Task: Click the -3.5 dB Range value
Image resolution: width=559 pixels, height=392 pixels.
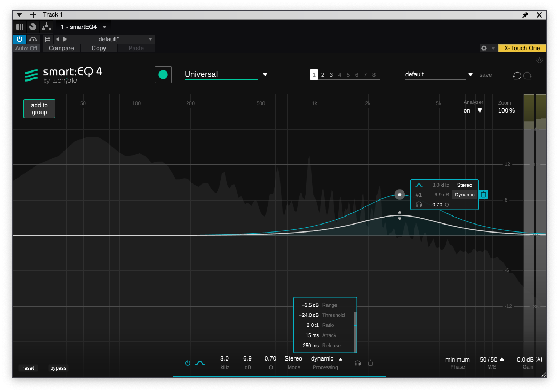Action: [310, 305]
